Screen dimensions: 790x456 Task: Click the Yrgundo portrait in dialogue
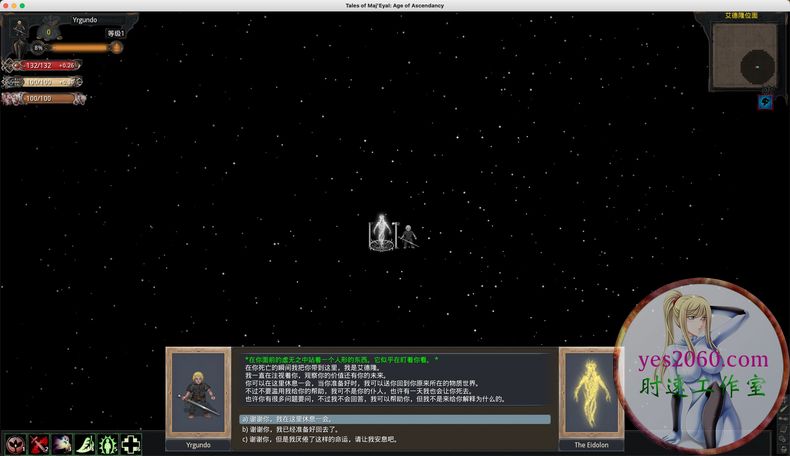[199, 393]
